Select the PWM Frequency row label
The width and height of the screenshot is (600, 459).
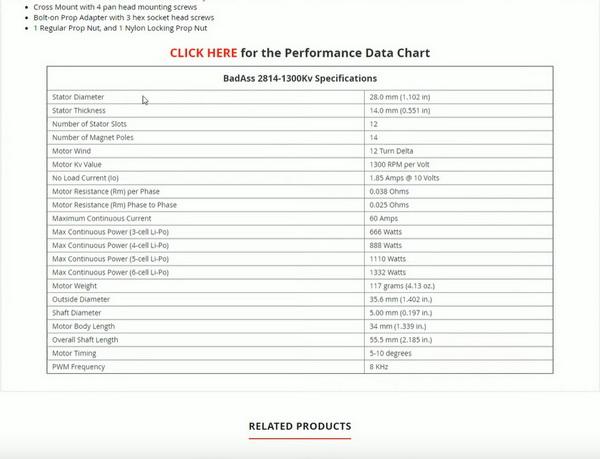(x=78, y=367)
